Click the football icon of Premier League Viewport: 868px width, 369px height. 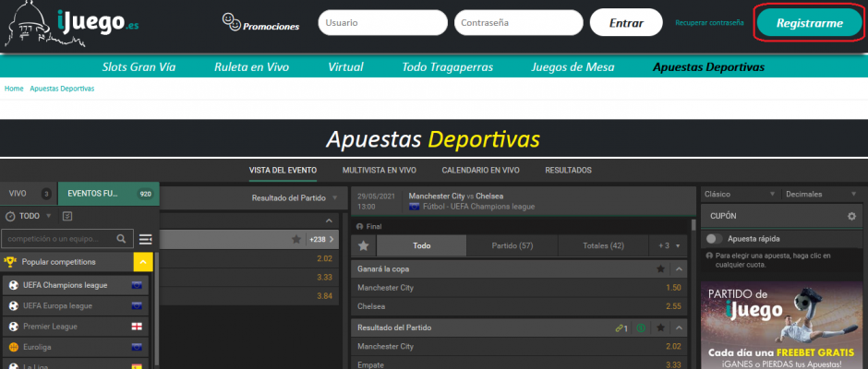(14, 327)
